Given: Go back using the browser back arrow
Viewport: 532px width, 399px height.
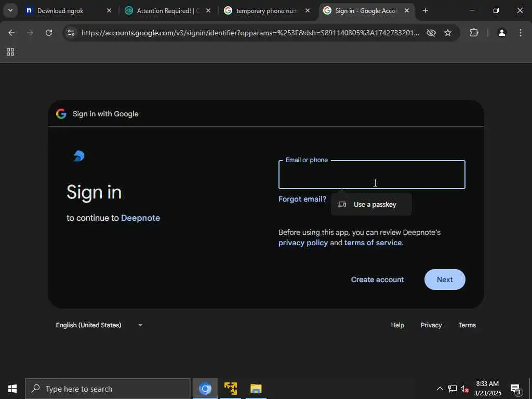Looking at the screenshot, I should (x=11, y=33).
